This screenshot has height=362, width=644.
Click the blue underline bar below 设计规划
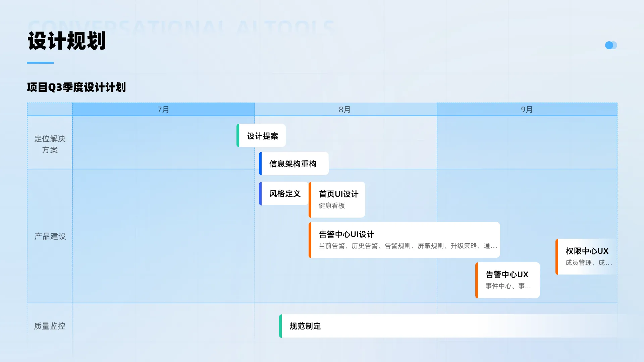40,62
